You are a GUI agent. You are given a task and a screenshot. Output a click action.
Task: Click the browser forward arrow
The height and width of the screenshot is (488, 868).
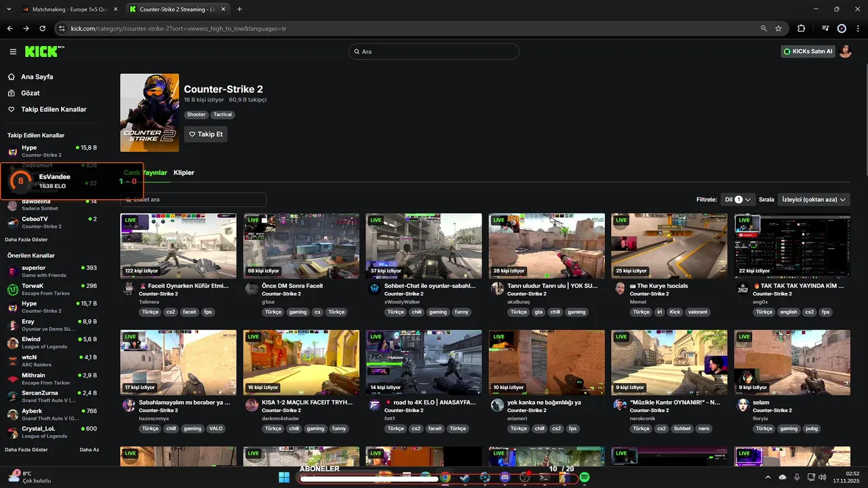point(26,28)
